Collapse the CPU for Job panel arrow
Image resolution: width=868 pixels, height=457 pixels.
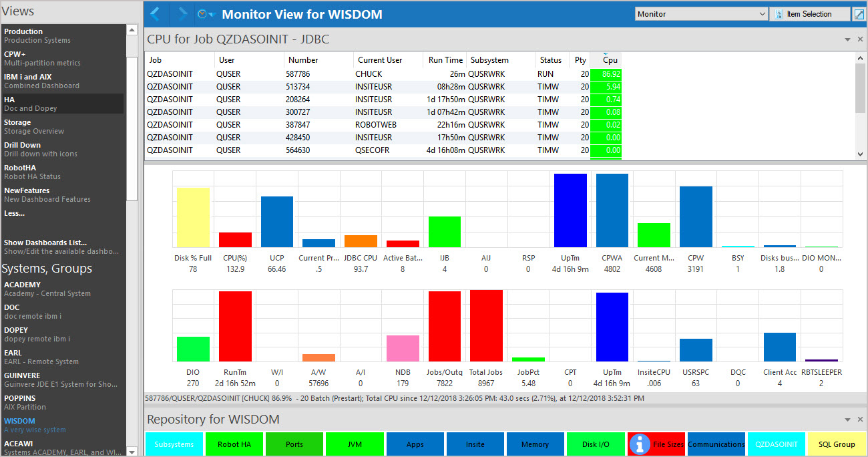click(847, 40)
